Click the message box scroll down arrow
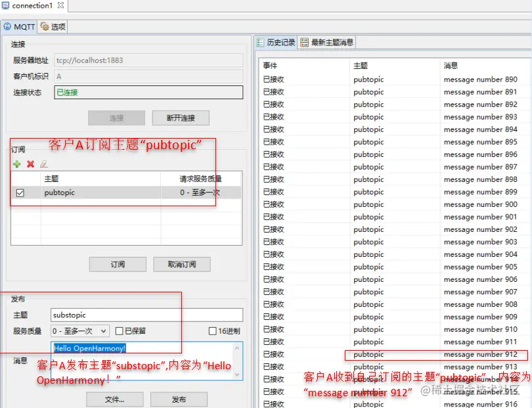Image resolution: width=532 pixels, height=408 pixels. [x=237, y=374]
